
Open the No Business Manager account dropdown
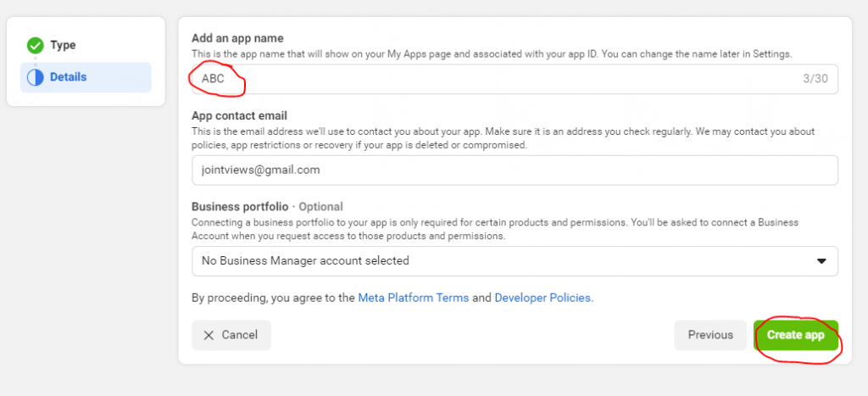tap(515, 261)
